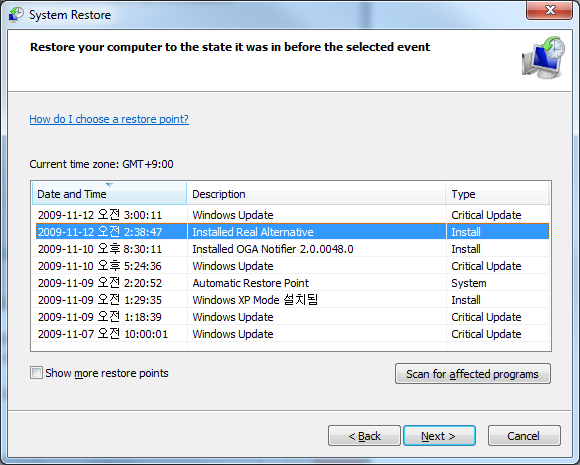Image resolution: width=580 pixels, height=465 pixels.
Task: Select 'Automatic Restore Point' entry
Action: (250, 283)
